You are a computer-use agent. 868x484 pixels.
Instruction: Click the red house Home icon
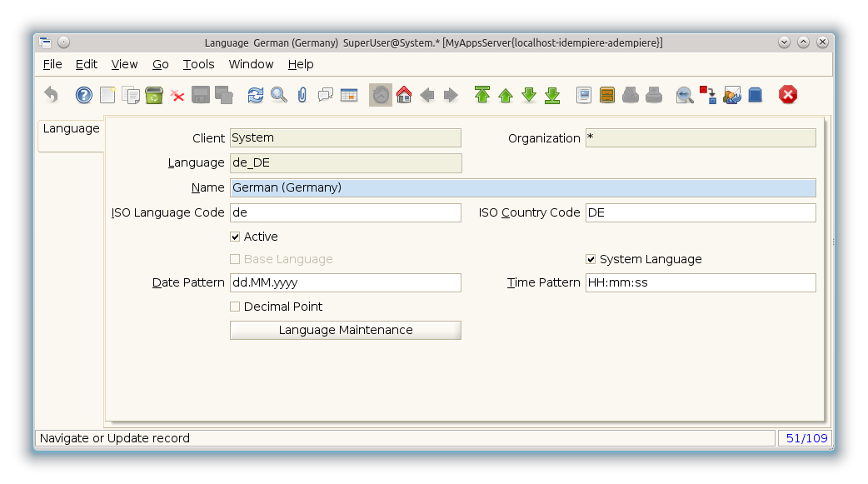click(404, 95)
